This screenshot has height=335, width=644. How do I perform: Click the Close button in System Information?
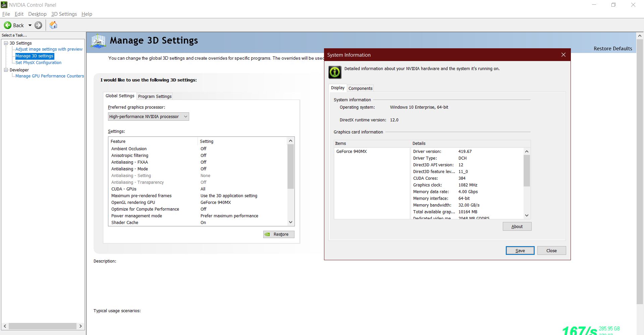click(551, 251)
